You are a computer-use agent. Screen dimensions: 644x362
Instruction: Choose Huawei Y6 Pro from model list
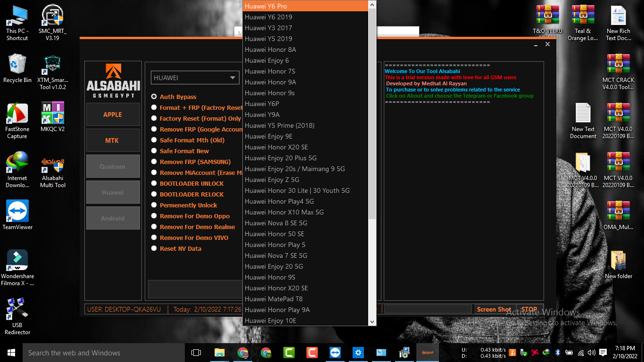[x=305, y=6]
